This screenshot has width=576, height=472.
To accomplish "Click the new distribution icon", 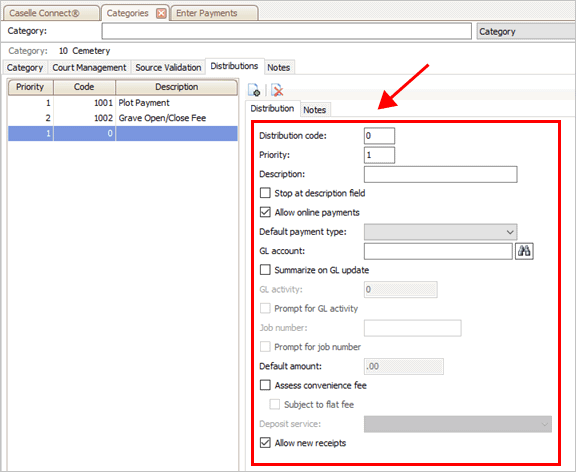I will coord(254,90).
